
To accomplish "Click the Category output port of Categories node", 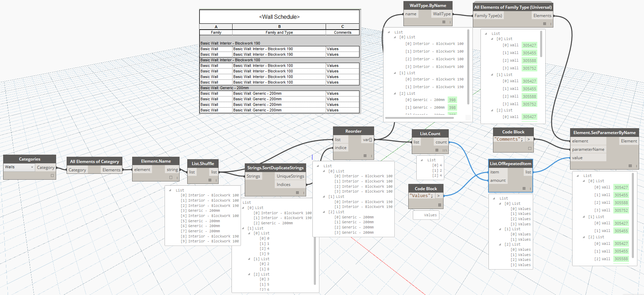I will [x=46, y=168].
